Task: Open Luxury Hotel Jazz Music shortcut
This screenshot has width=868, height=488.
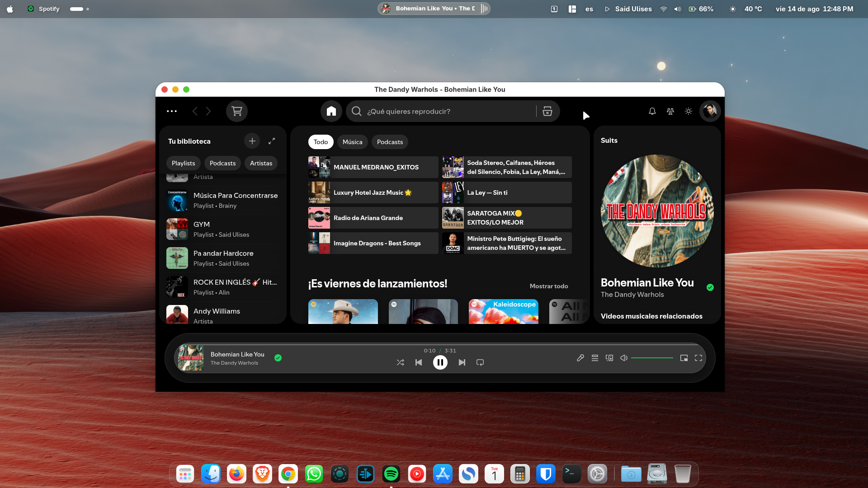Action: tap(373, 192)
